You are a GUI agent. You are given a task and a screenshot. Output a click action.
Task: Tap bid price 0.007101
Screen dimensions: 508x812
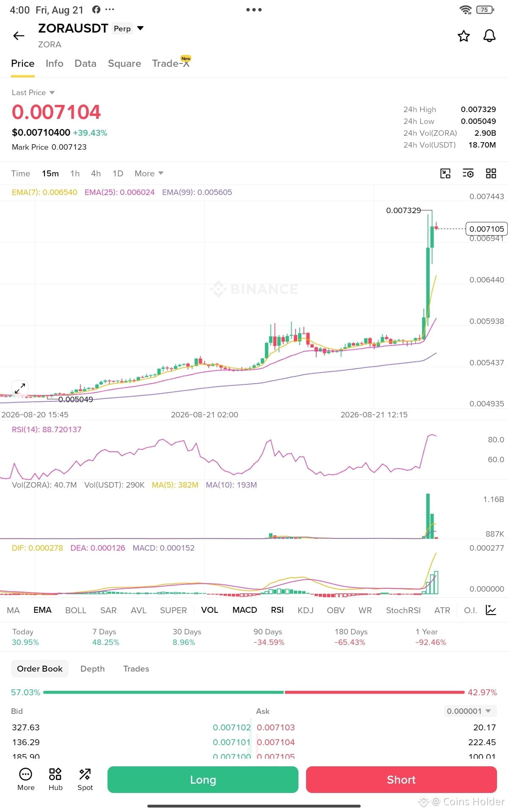click(x=232, y=742)
